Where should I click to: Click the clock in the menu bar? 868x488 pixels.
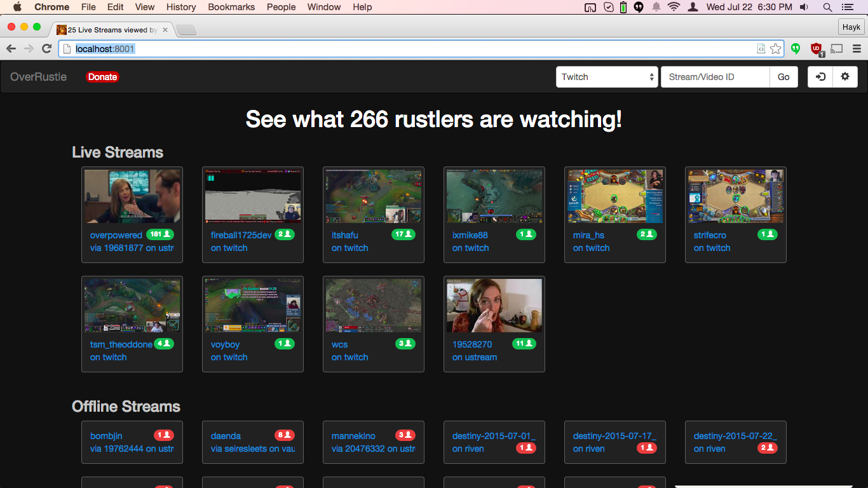tap(749, 7)
